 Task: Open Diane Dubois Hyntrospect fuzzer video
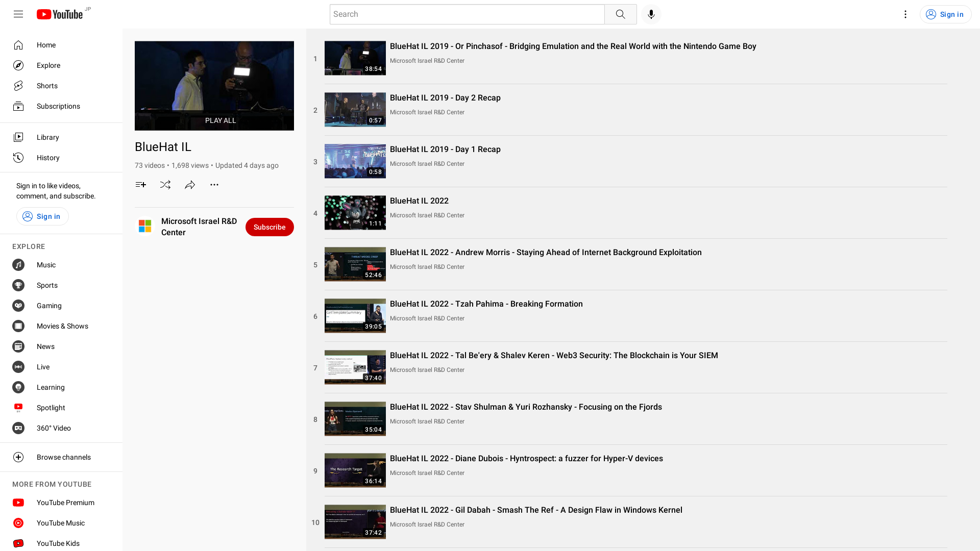(526, 459)
